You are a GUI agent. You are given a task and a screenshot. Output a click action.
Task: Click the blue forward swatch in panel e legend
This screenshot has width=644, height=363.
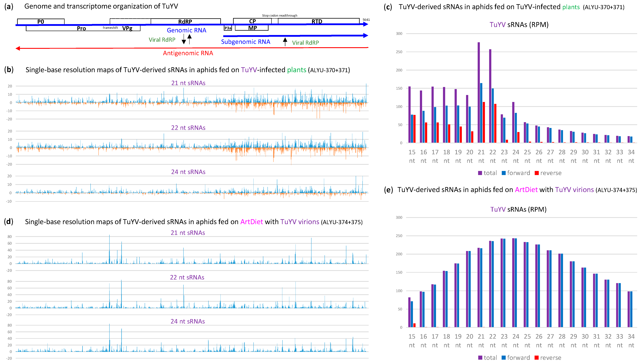504,358
